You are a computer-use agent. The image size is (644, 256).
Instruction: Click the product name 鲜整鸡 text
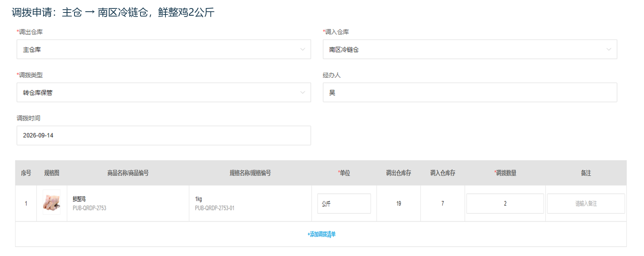tap(79, 199)
